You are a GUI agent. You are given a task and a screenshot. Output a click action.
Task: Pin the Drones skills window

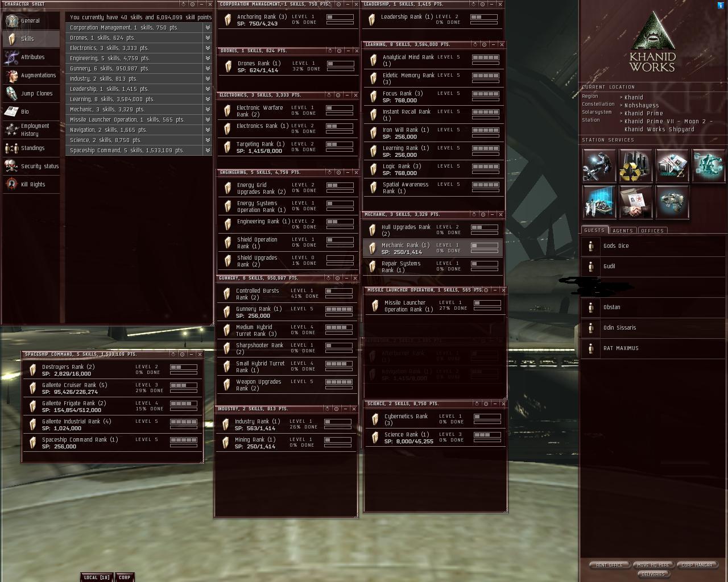[x=338, y=51]
